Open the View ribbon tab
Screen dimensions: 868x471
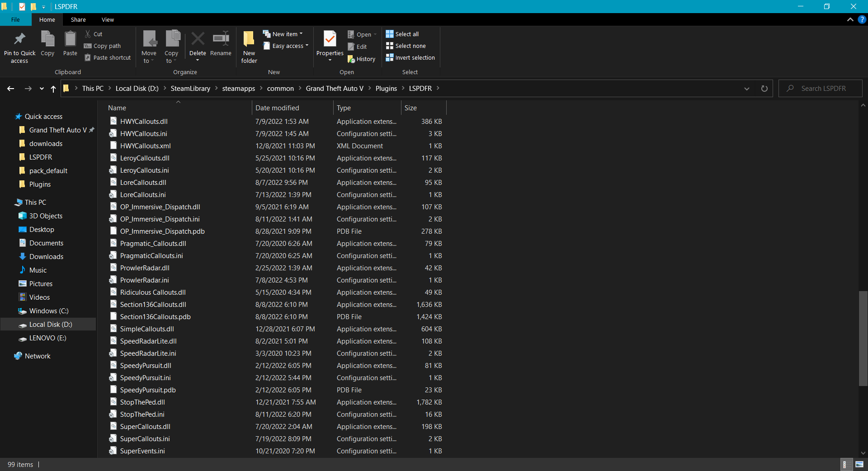click(108, 20)
